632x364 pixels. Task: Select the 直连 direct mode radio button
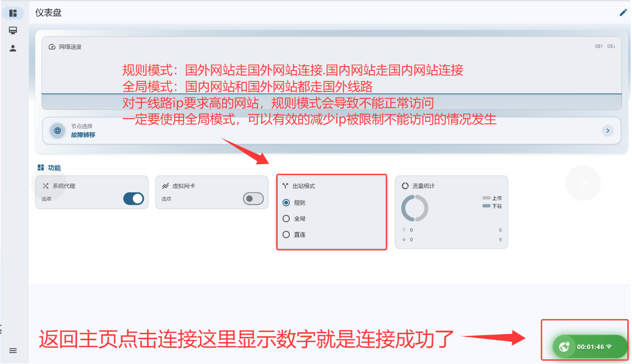286,235
